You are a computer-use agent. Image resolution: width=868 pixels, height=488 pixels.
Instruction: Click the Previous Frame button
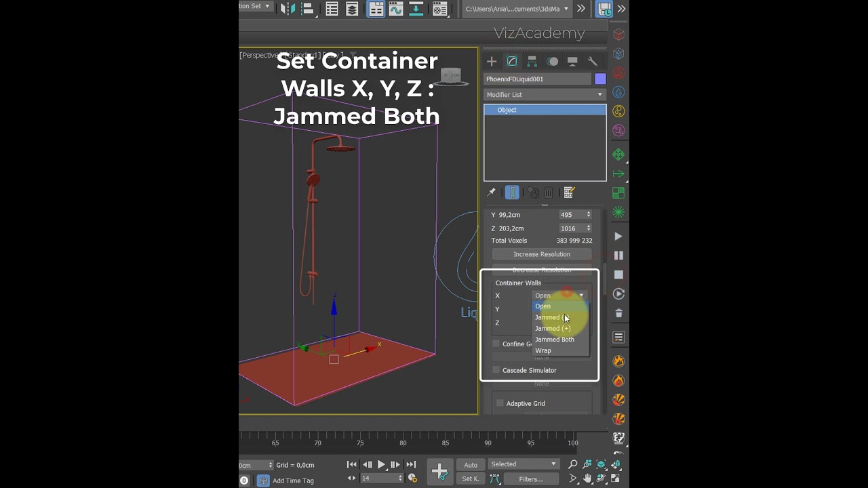coord(367,464)
